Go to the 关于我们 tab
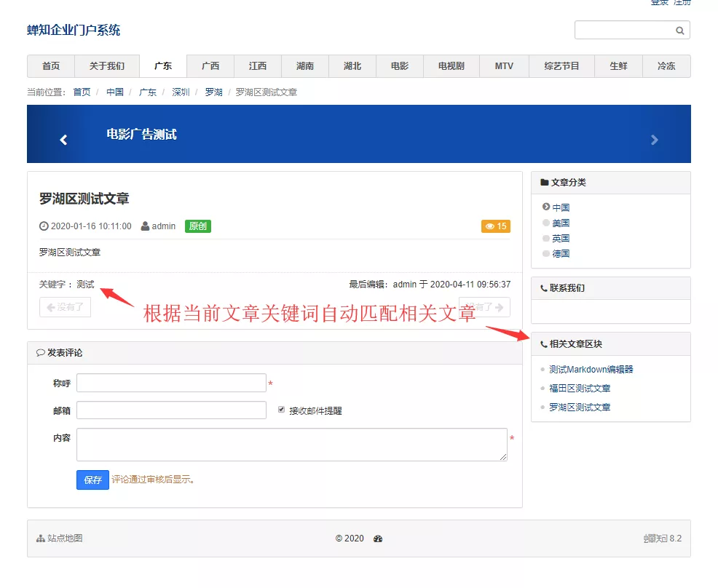Viewport: 718px width, 588px height. click(x=107, y=66)
